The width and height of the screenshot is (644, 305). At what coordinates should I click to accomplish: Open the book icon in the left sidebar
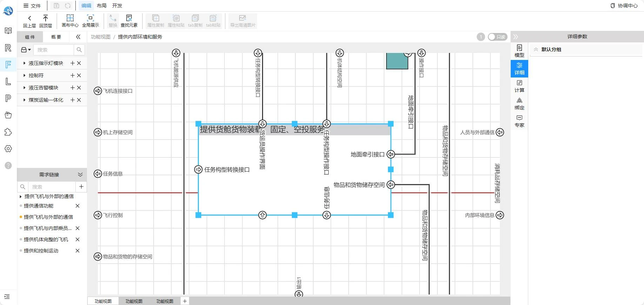tap(8, 31)
